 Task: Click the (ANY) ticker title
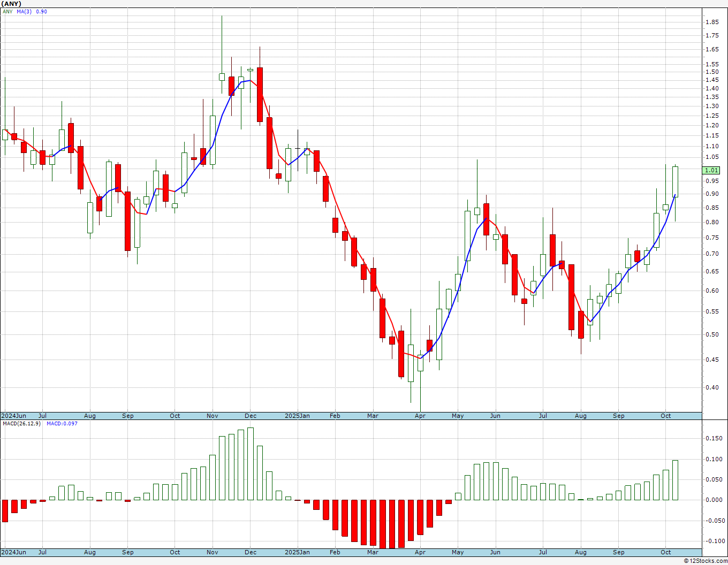11,4
